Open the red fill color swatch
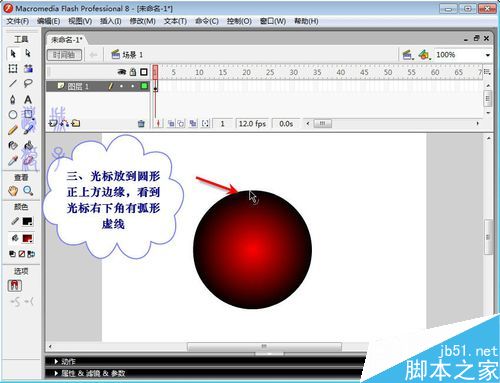 (x=27, y=238)
